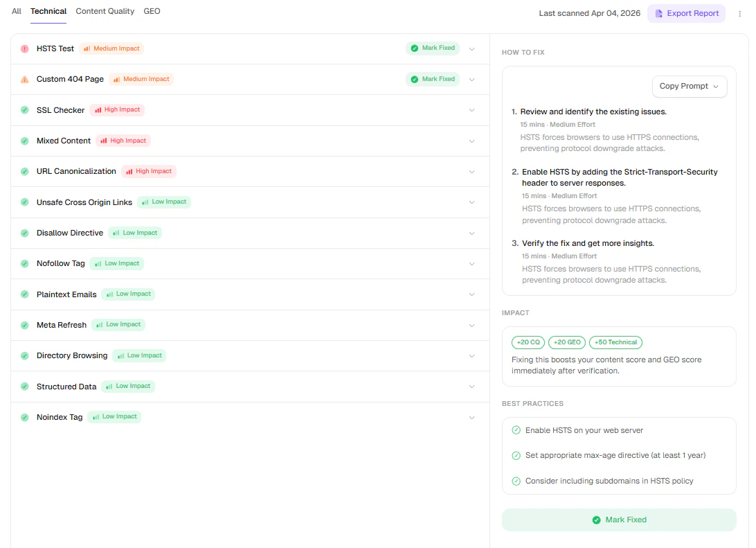This screenshot has width=756, height=548.
Task: Click the Export Report button
Action: pos(686,13)
